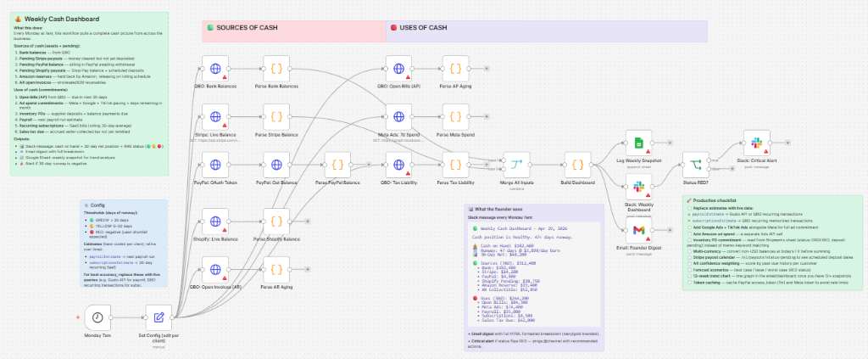868x359 pixels.
Task: Open the Build Dashboard code node
Action: click(578, 165)
